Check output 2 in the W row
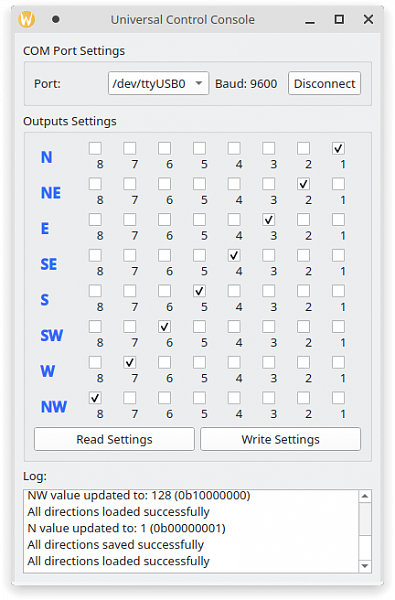This screenshot has width=395, height=600. [304, 362]
